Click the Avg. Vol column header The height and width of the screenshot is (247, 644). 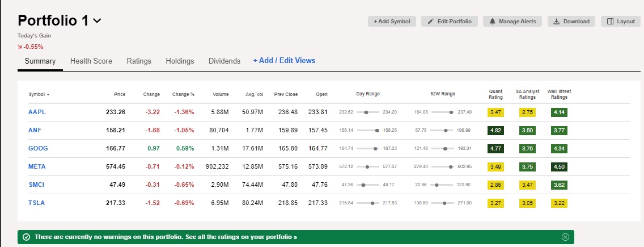click(254, 94)
